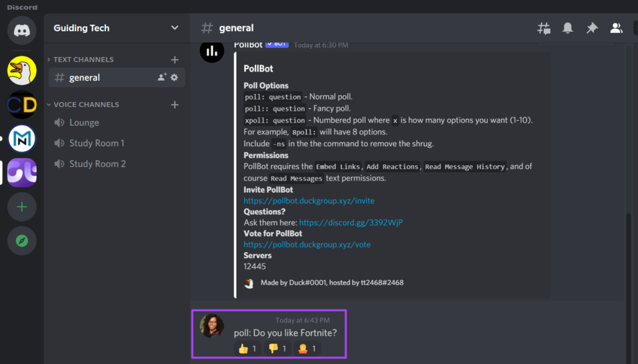Click the "xpoll: question" command code
This screenshot has width=638, height=364.
[x=275, y=120]
